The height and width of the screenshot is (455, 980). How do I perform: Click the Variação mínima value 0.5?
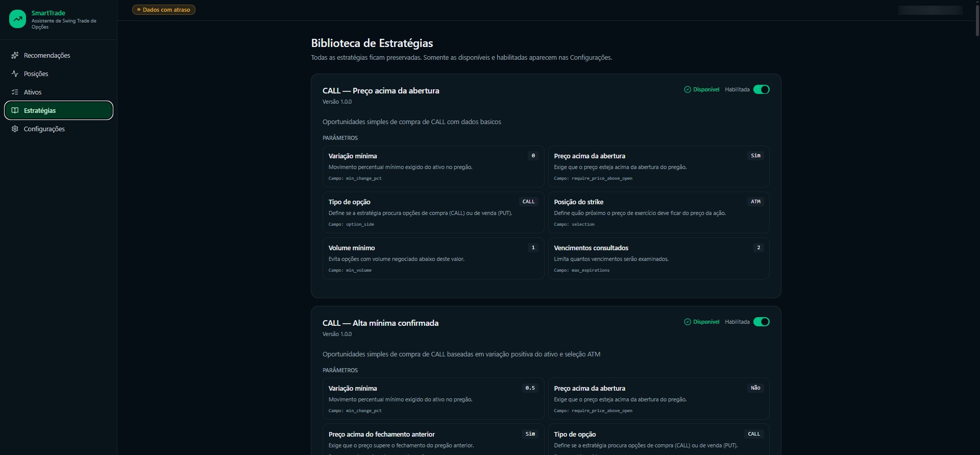(530, 388)
